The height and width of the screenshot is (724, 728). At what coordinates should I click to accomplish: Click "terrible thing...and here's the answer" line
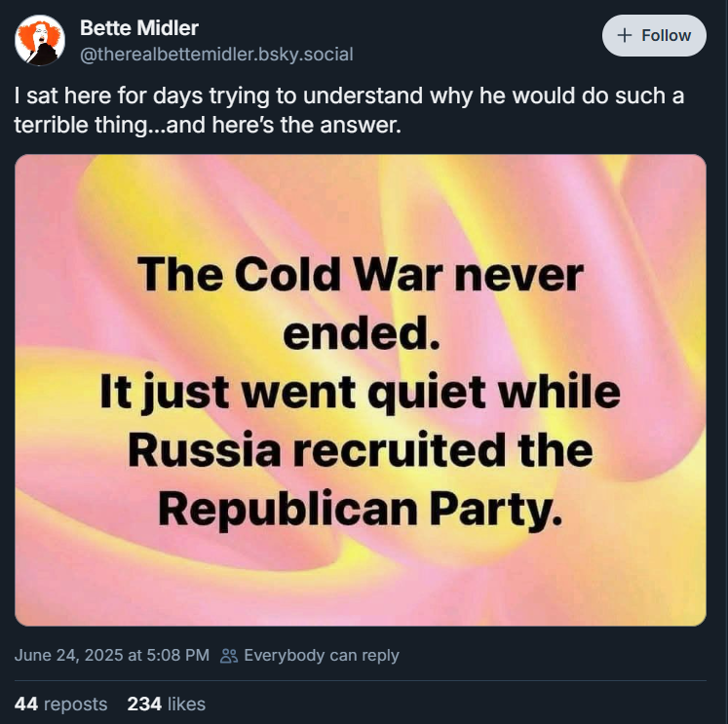[208, 126]
